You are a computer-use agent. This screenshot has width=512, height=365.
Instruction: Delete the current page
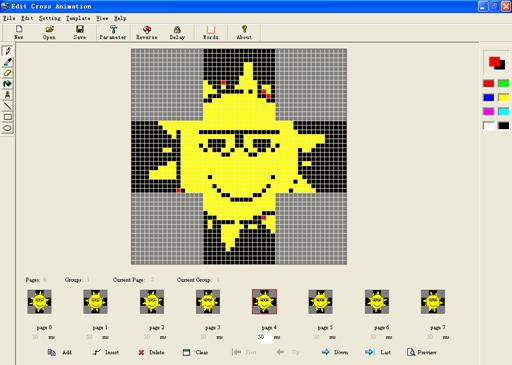pyautogui.click(x=151, y=352)
